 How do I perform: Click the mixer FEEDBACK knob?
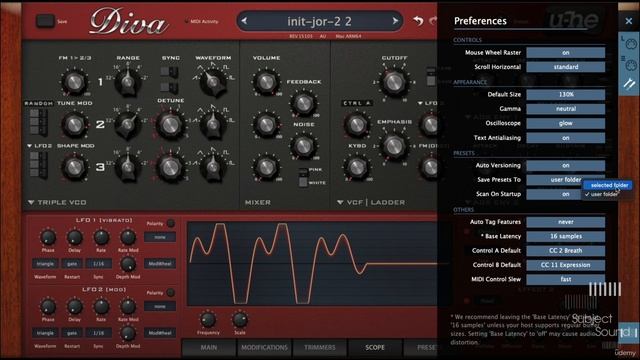tap(303, 103)
